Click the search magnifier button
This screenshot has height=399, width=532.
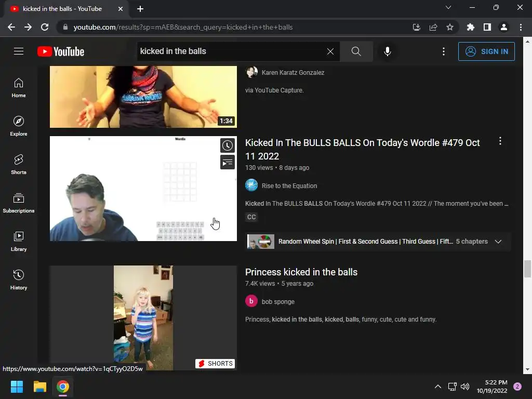click(356, 51)
